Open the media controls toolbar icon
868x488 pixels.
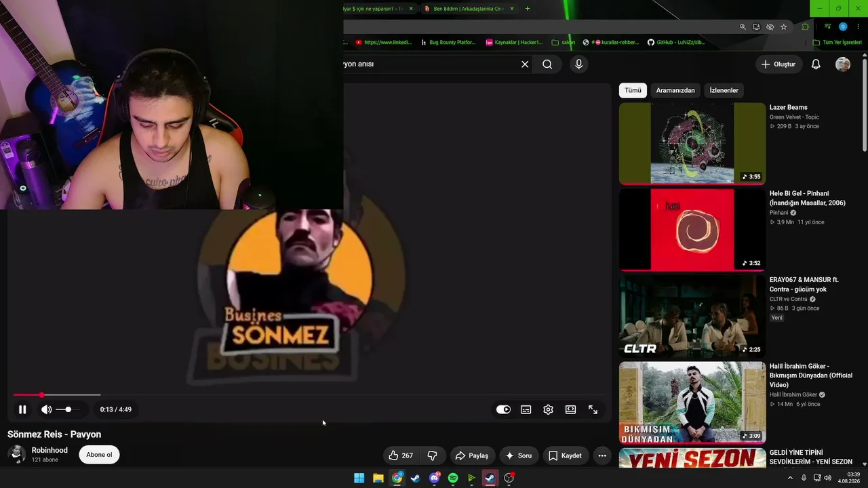coord(827,27)
